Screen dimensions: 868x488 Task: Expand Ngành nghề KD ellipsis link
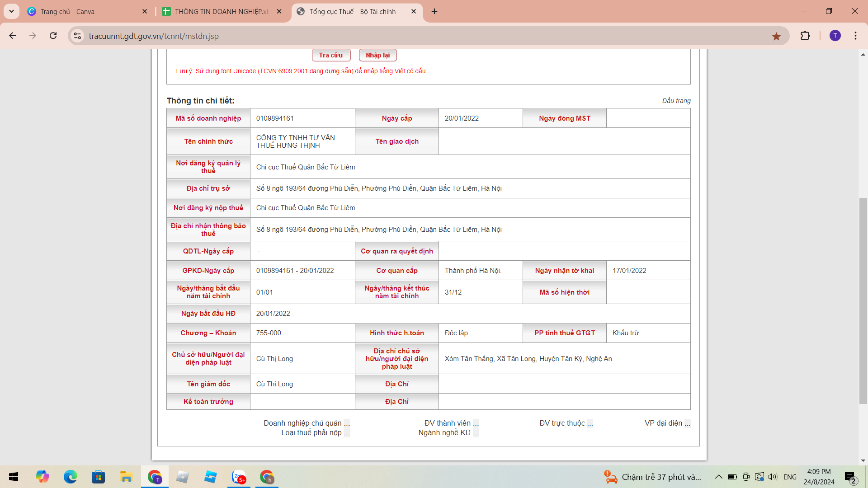pyautogui.click(x=476, y=433)
